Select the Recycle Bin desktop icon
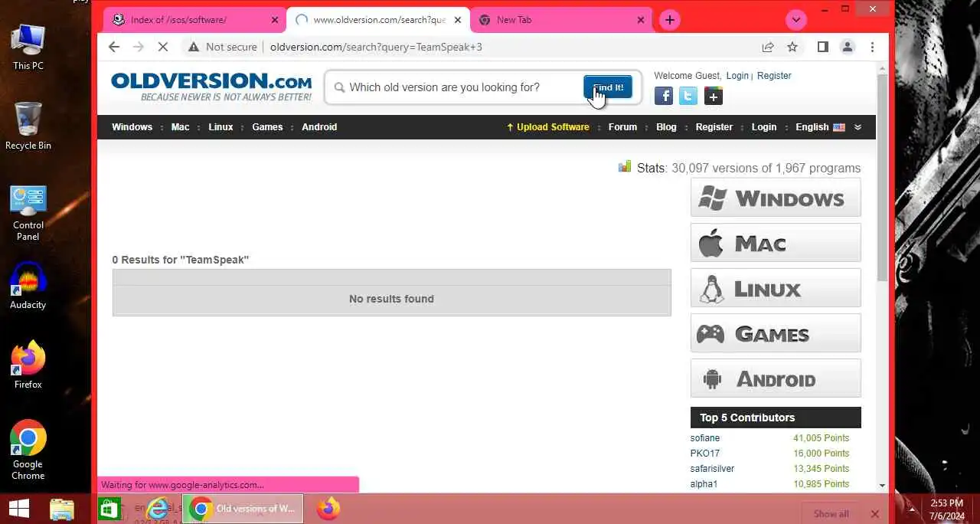This screenshot has width=980, height=524. (x=28, y=126)
